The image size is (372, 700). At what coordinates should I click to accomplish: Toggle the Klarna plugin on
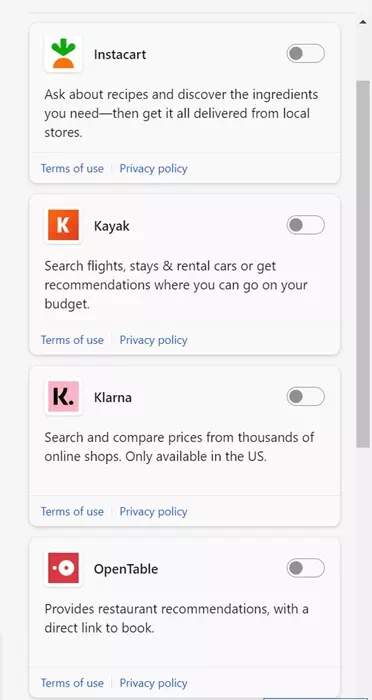tap(305, 396)
